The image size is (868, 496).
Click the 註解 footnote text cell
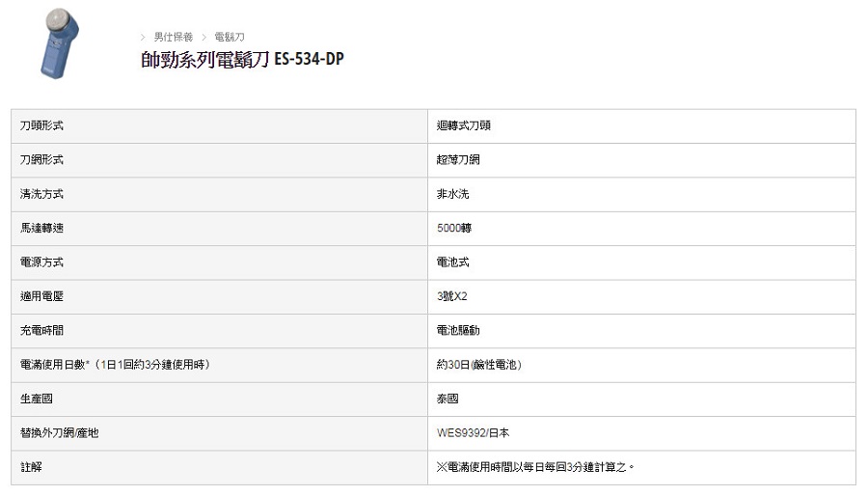[x=641, y=468]
